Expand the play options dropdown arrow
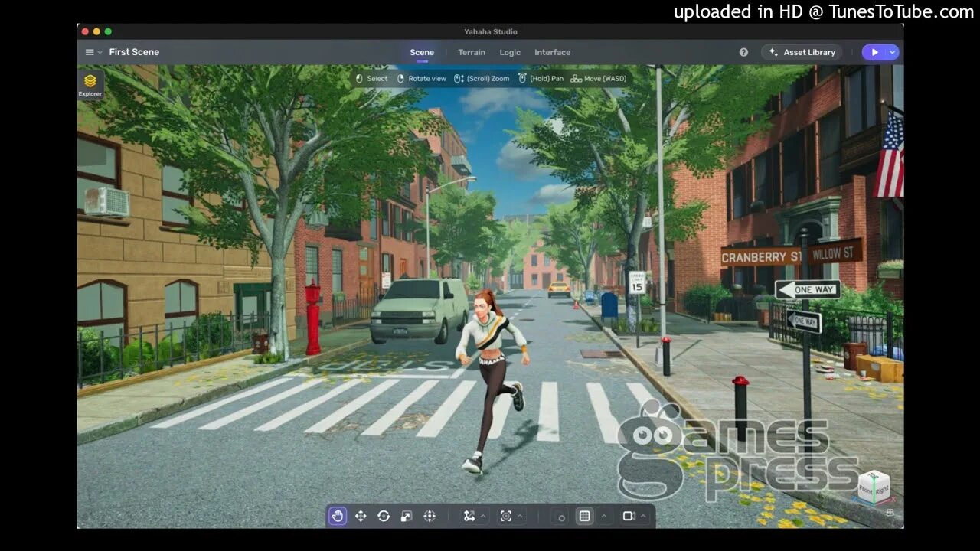The width and height of the screenshot is (980, 551). 893,52
